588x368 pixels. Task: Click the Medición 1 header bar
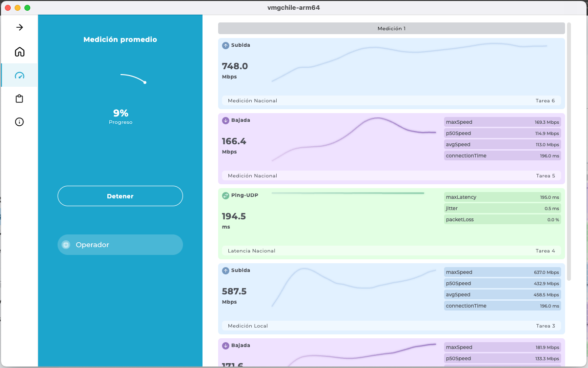pos(391,28)
